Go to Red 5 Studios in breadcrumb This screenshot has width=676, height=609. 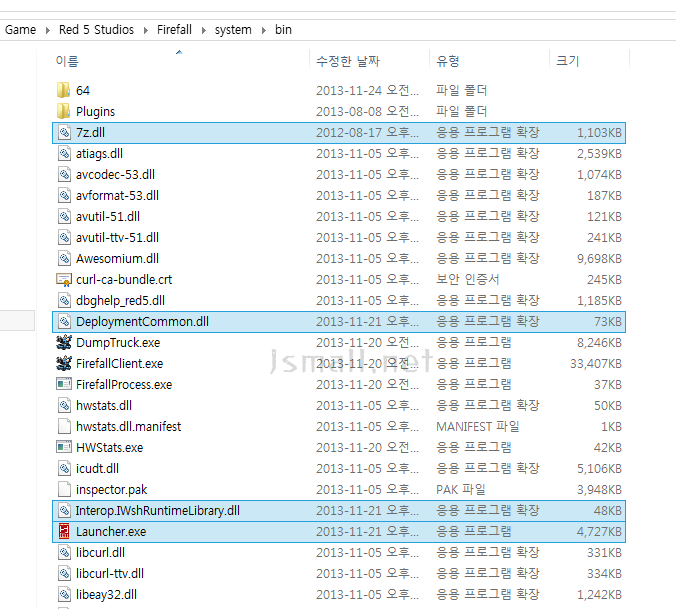[x=96, y=30]
